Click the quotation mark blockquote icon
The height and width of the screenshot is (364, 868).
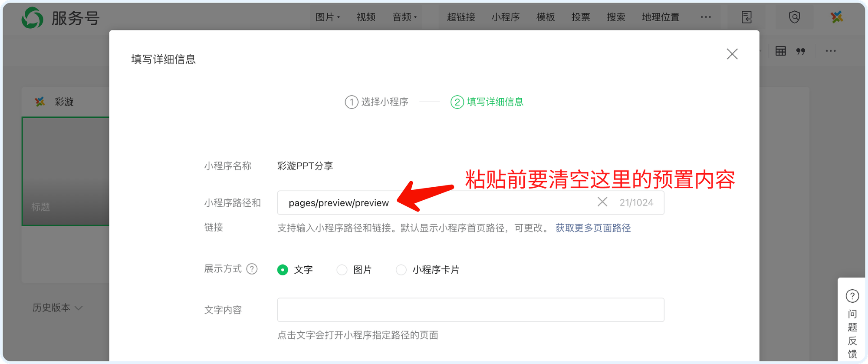coord(801,51)
